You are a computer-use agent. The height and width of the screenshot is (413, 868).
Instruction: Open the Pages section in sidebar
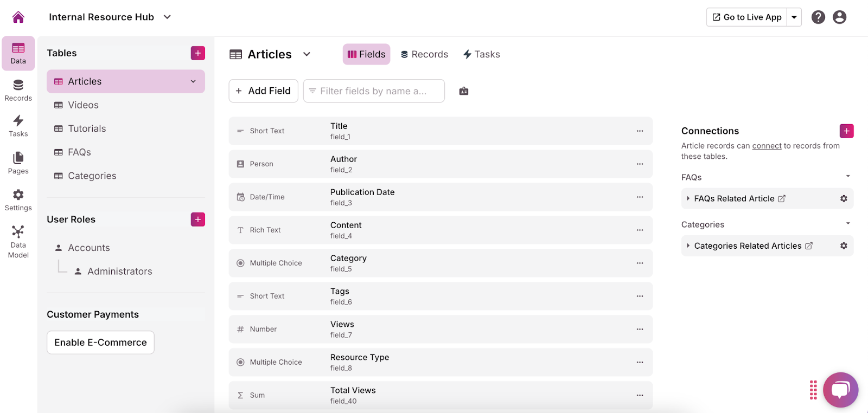click(18, 163)
